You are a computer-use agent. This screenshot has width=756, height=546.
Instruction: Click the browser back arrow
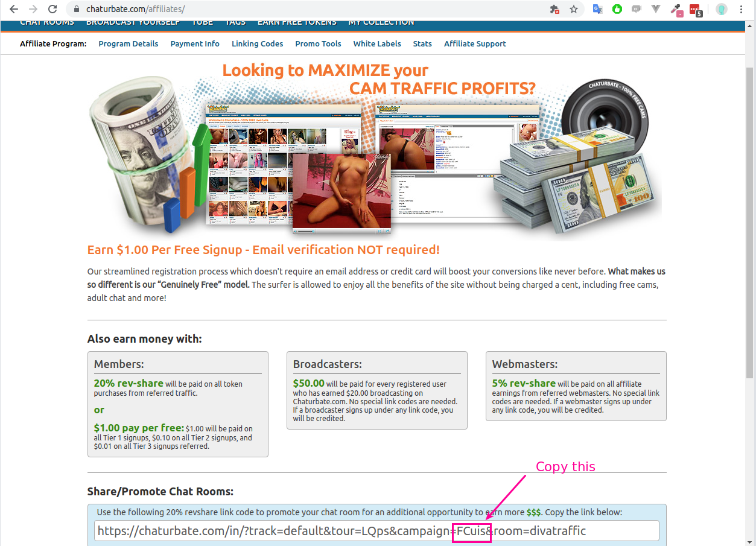[13, 9]
